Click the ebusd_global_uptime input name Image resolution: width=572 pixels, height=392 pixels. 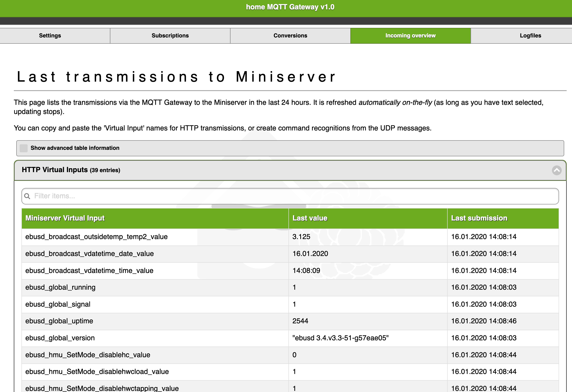(59, 321)
